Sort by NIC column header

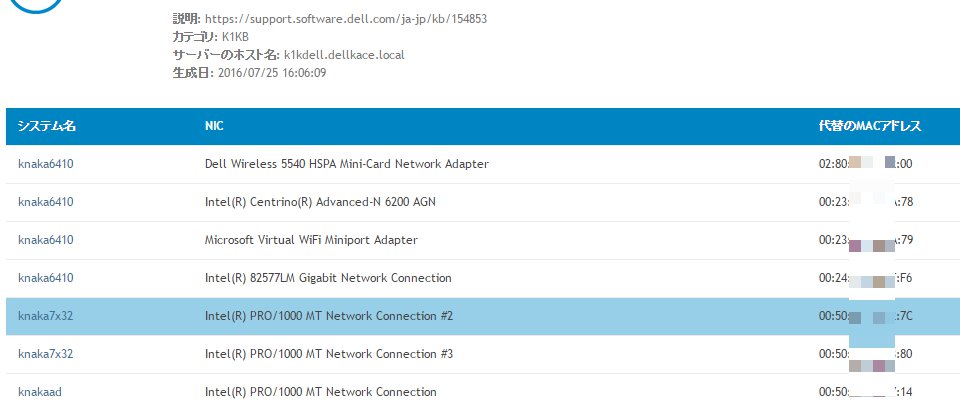tap(214, 127)
